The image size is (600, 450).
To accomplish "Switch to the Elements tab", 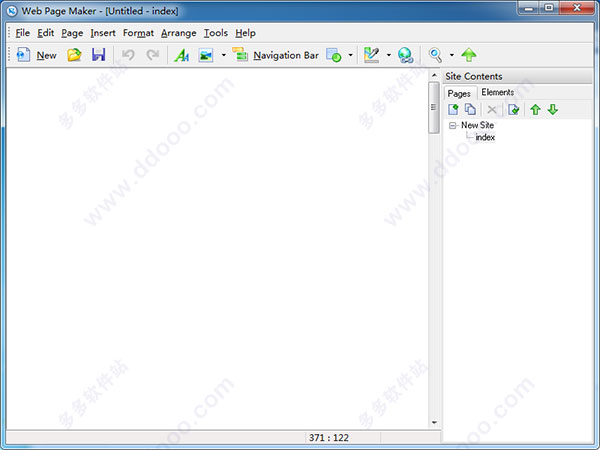I will coord(497,92).
